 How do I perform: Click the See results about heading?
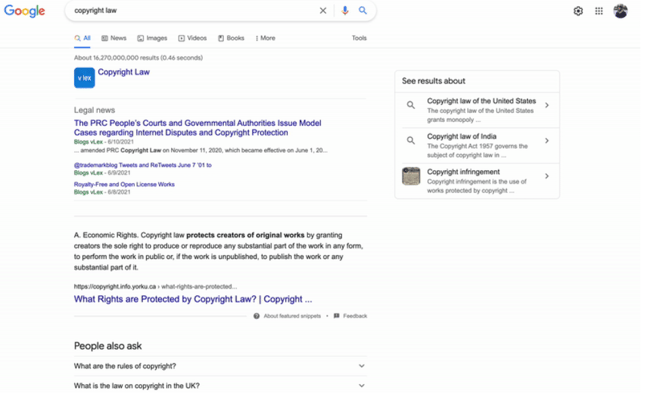433,81
